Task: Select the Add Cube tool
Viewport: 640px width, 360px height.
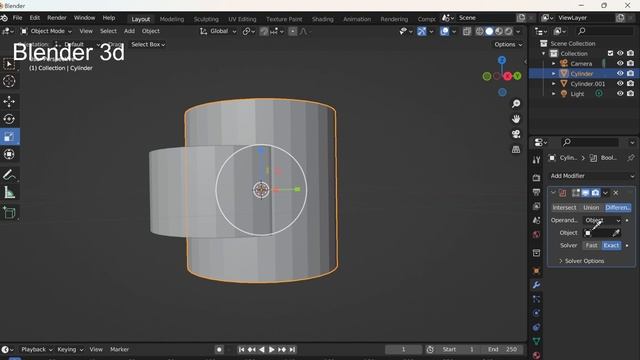Action: 9,213
